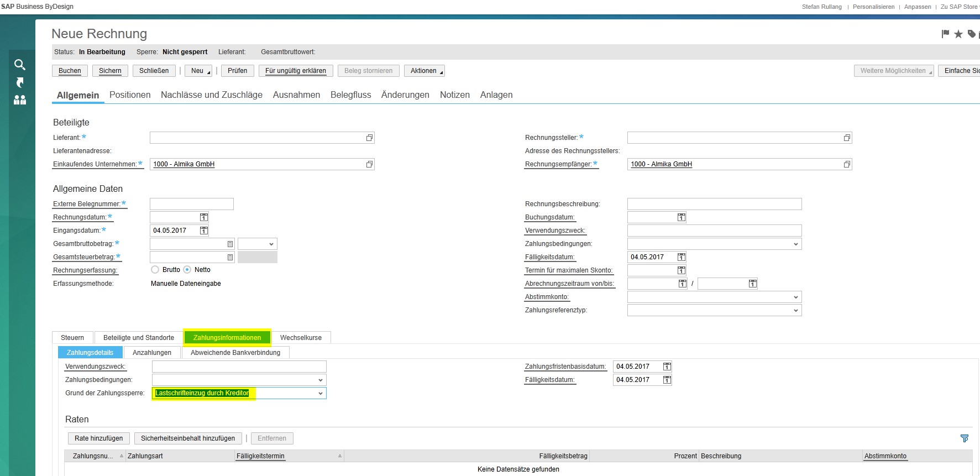This screenshot has height=476, width=980.
Task: Expand the Grund der Zahlungssperre dropdown
Action: coord(320,393)
